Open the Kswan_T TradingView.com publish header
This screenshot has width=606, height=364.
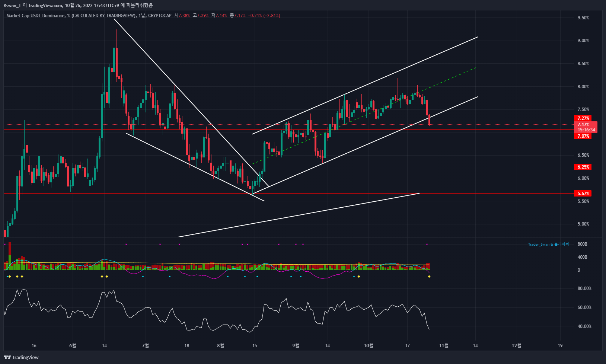click(x=78, y=5)
